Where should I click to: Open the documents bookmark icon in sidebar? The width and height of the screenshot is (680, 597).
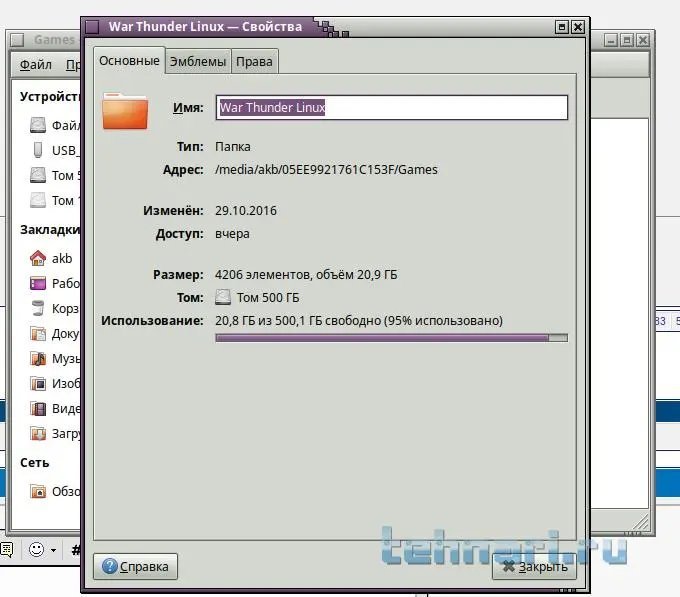click(38, 333)
